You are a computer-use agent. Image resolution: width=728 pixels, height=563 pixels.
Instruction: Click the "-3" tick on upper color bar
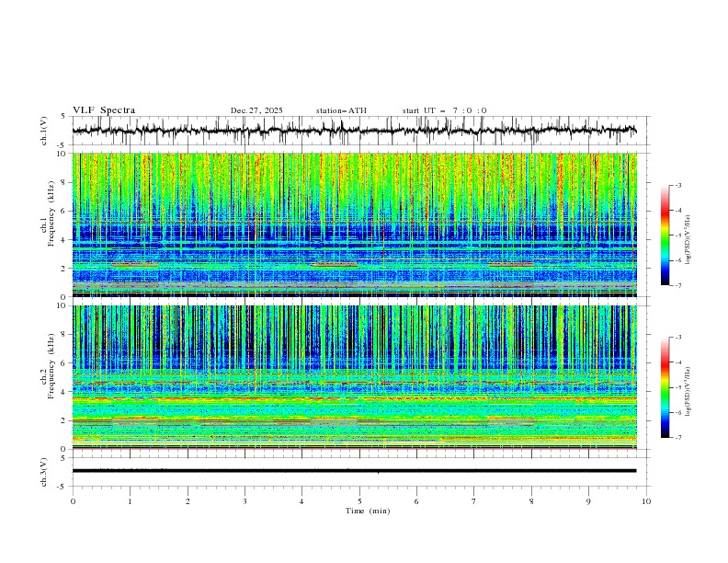pyautogui.click(x=677, y=185)
